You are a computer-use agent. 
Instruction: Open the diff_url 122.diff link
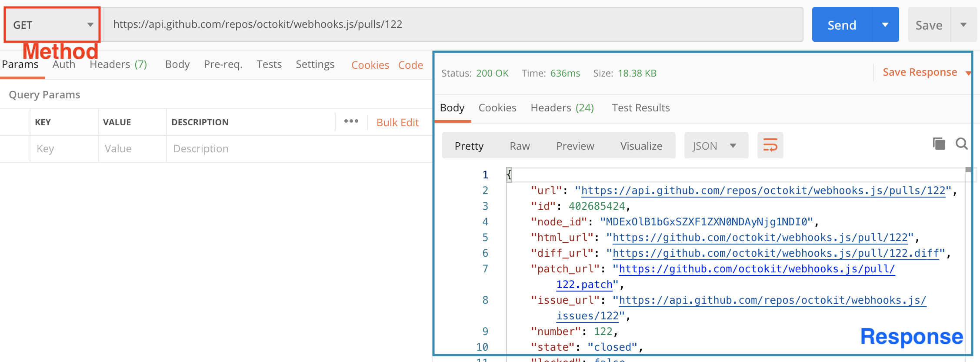coord(776,253)
